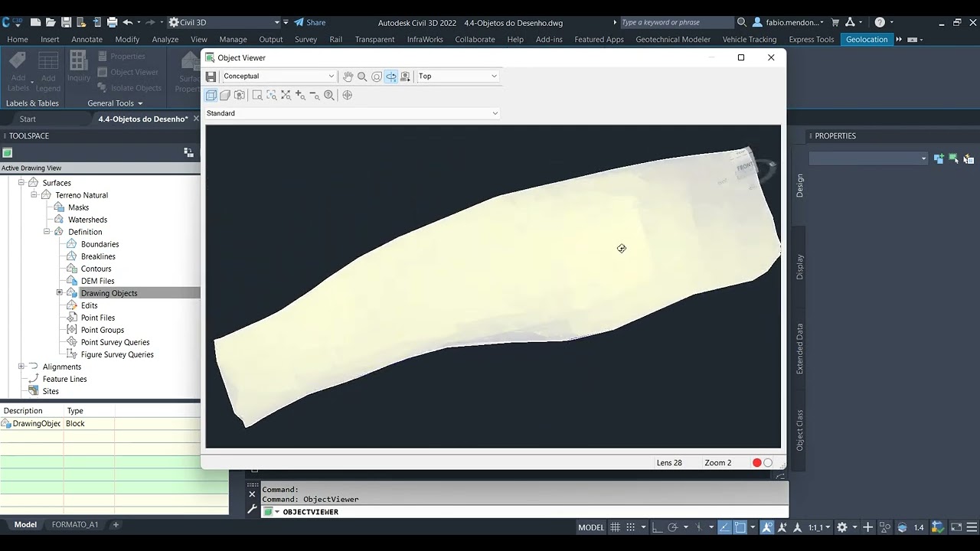Toggle snap mode dots in status bar
This screenshot has height=551, width=980.
[x=630, y=527]
